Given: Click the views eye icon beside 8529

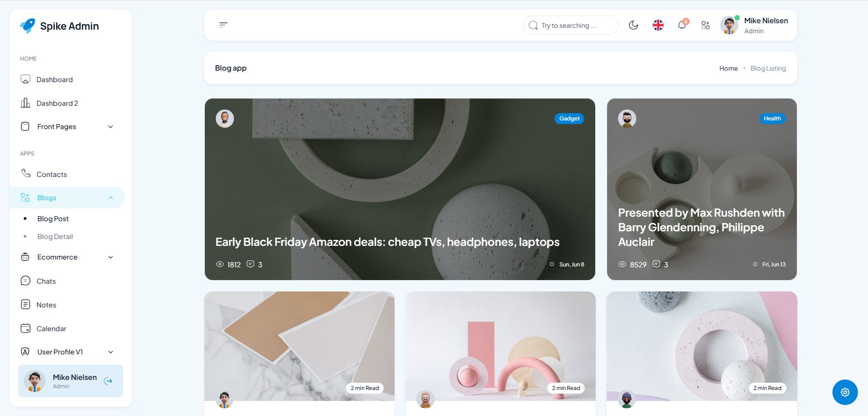Looking at the screenshot, I should (x=622, y=264).
